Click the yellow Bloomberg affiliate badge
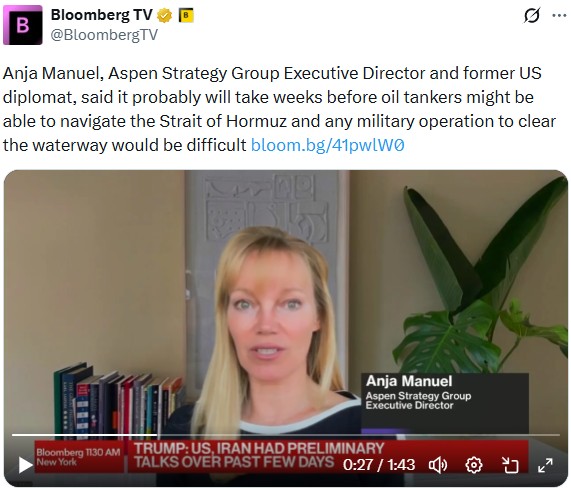The height and width of the screenshot is (490, 571). coord(186,15)
